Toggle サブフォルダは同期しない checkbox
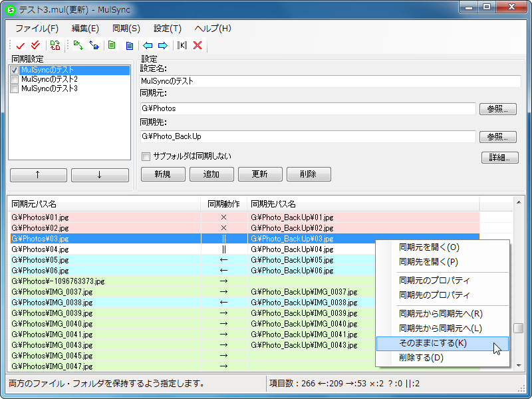Screen dimensions: 532x399 point(146,156)
